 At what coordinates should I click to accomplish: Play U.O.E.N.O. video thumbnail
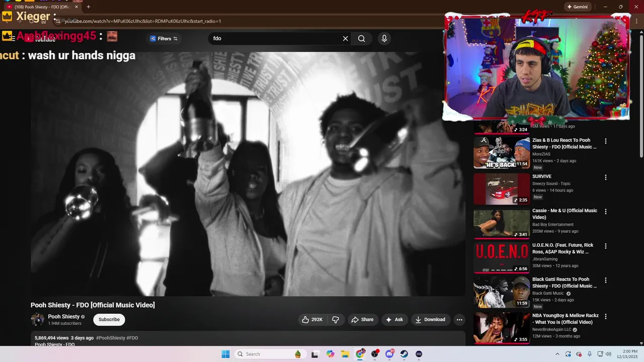click(x=502, y=257)
